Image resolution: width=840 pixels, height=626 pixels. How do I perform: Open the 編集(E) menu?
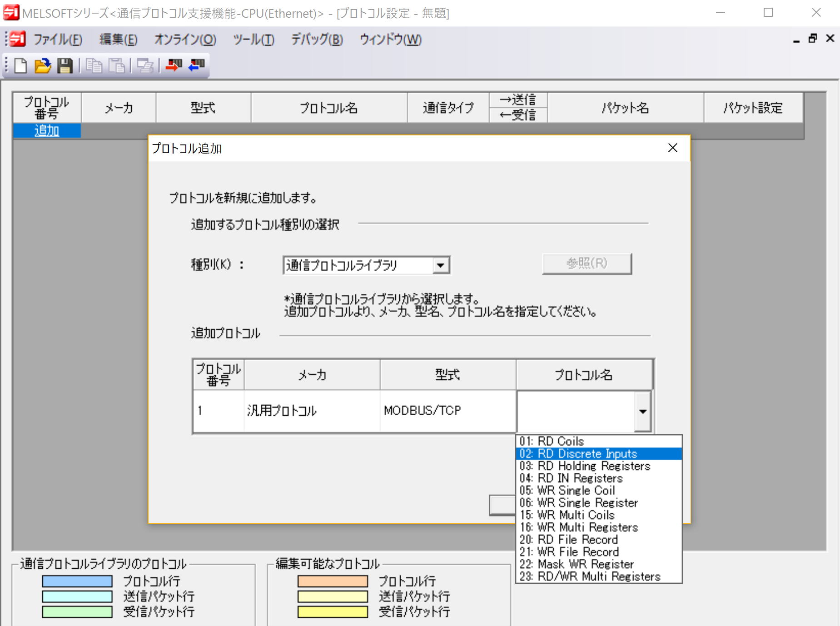[x=118, y=40]
